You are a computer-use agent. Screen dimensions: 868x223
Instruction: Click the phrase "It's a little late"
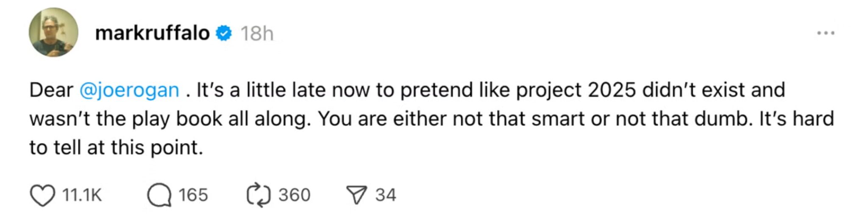pyautogui.click(x=262, y=90)
